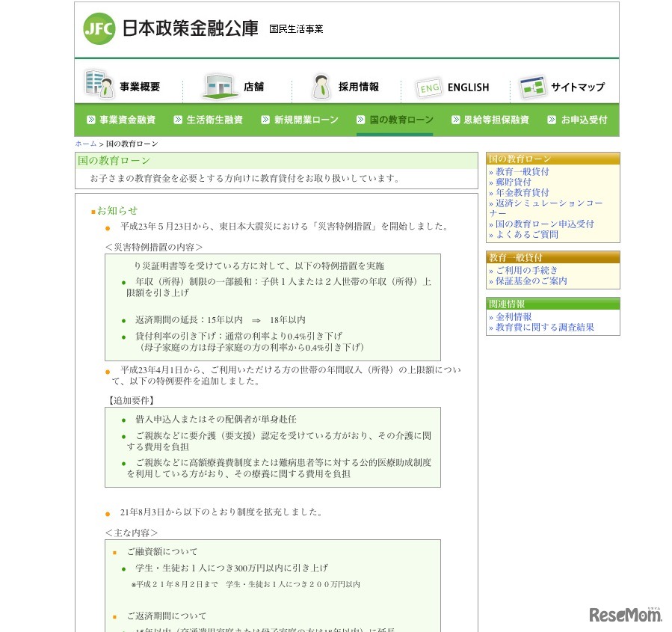The width and height of the screenshot is (672, 632).
Task: Click the ENG English language icon
Action: click(x=428, y=88)
